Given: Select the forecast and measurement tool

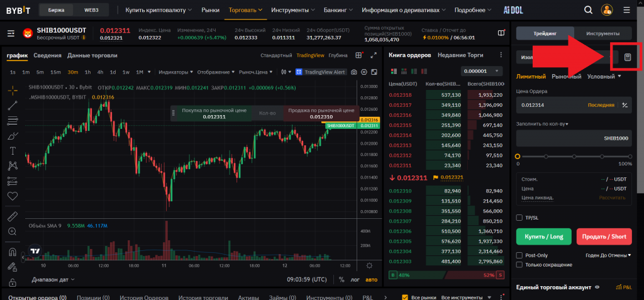Looking at the screenshot, I should click(x=13, y=181).
